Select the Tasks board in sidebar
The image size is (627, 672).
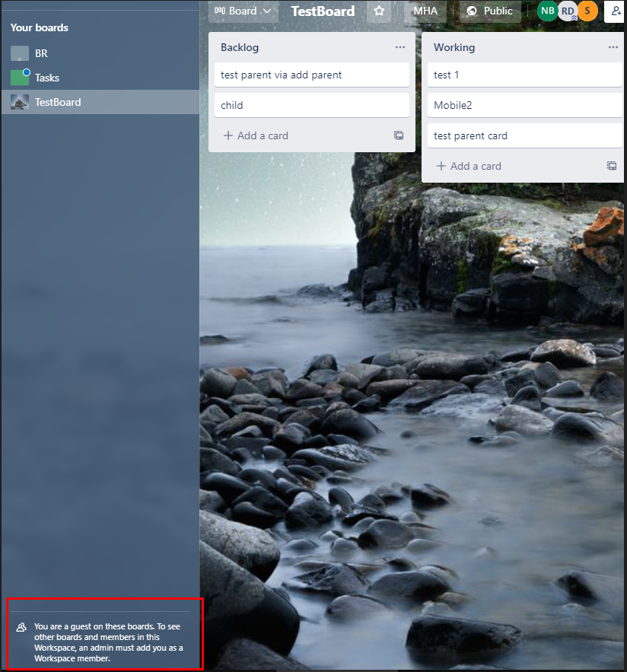coord(46,78)
